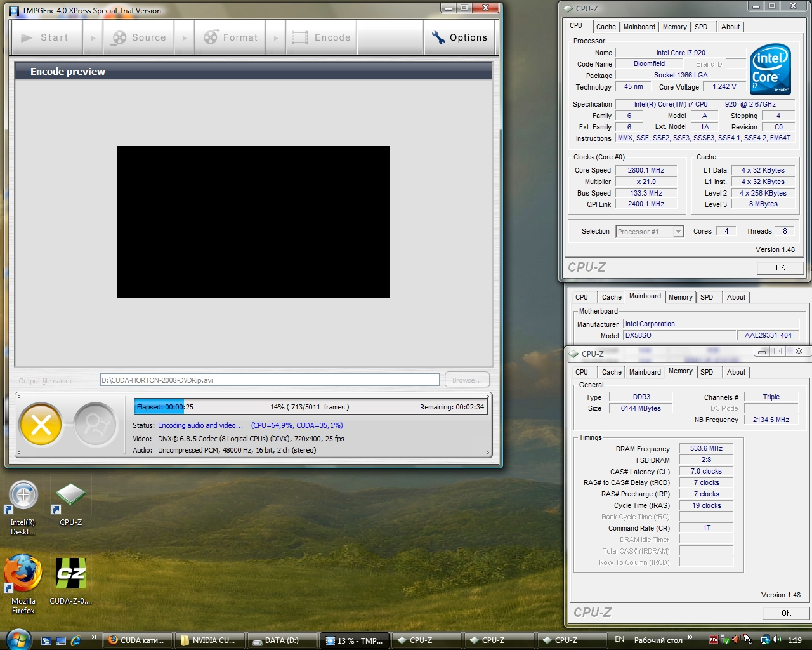The height and width of the screenshot is (650, 812).
Task: Click the Core Voltage value 1.242 V
Action: point(724,87)
